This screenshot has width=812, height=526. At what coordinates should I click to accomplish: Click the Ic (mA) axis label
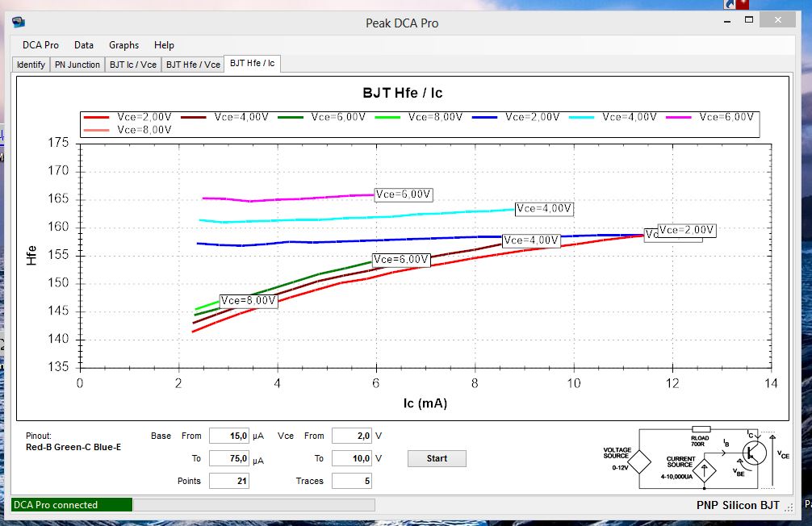point(425,403)
